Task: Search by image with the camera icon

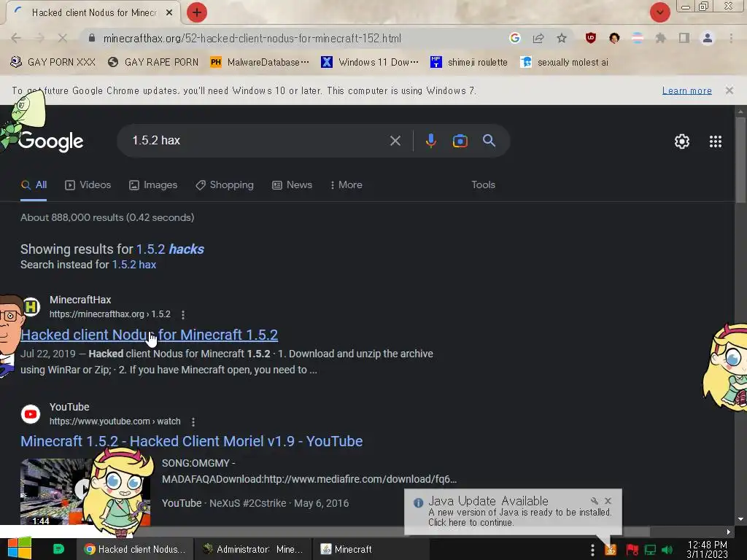Action: pyautogui.click(x=460, y=141)
